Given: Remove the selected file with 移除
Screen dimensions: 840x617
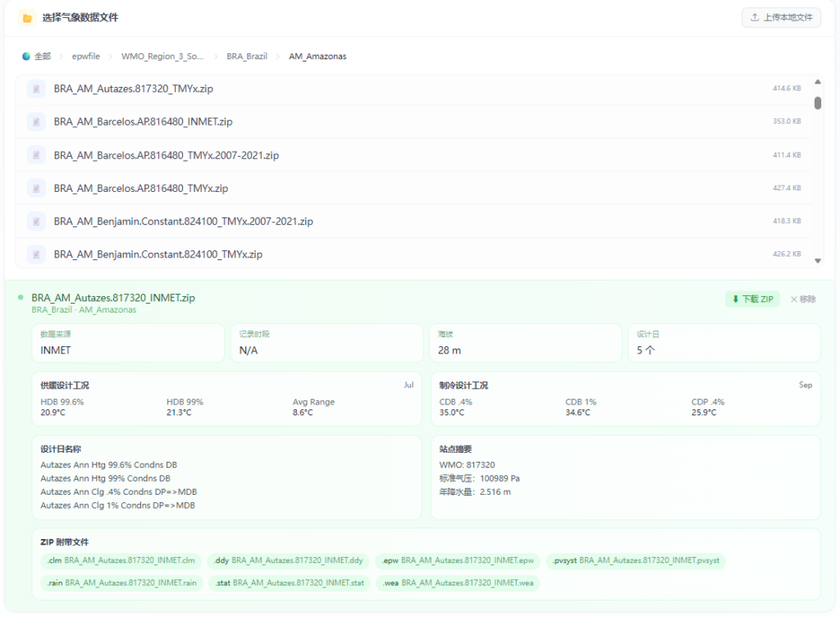Looking at the screenshot, I should click(803, 299).
